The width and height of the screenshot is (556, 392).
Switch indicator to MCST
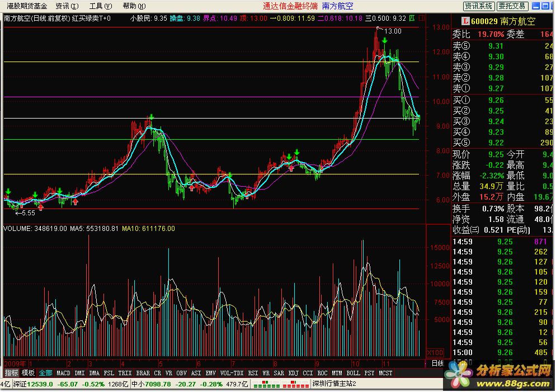click(x=385, y=373)
